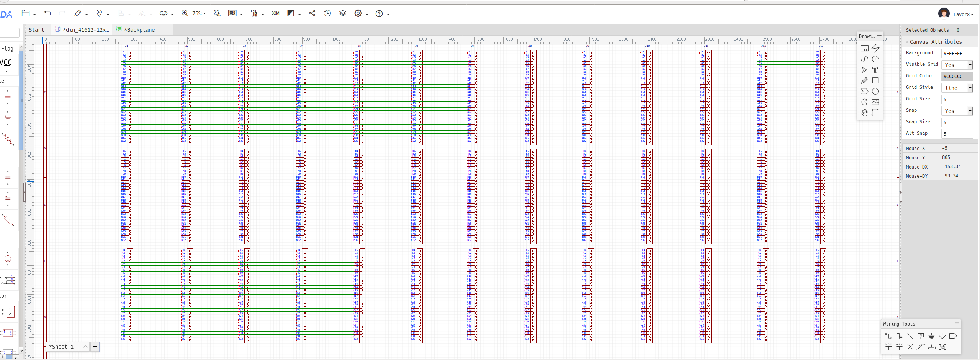Open the history clock icon

click(327, 13)
